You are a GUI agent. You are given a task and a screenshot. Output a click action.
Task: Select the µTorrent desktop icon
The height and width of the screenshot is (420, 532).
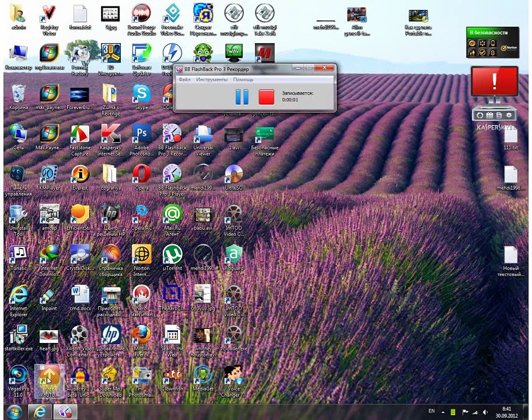[172, 257]
